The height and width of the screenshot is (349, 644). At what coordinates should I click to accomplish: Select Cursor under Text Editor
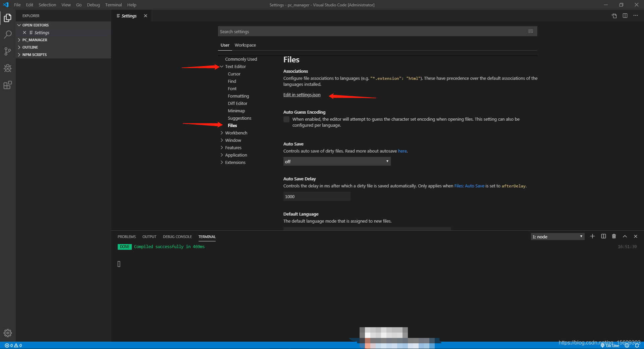pyautogui.click(x=234, y=74)
